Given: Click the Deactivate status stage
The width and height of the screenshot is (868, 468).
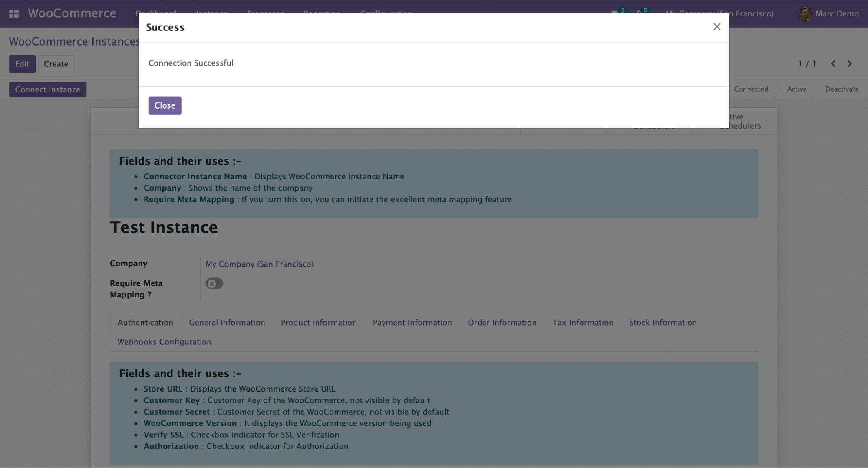Looking at the screenshot, I should [x=841, y=89].
